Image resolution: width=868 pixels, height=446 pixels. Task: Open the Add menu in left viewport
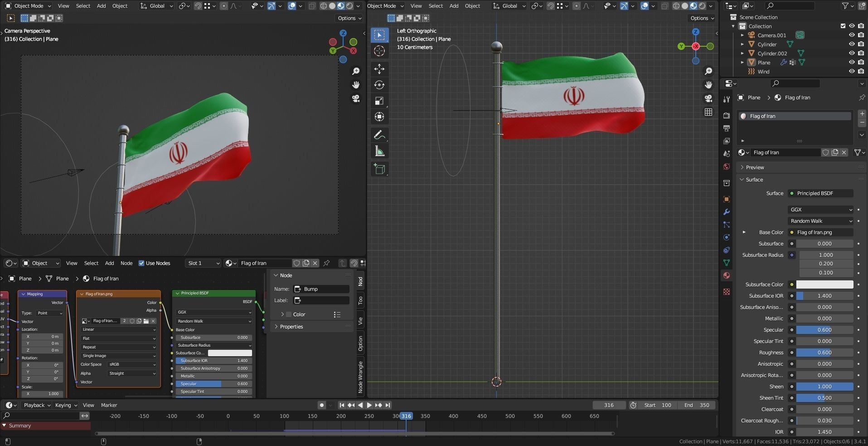(x=102, y=6)
